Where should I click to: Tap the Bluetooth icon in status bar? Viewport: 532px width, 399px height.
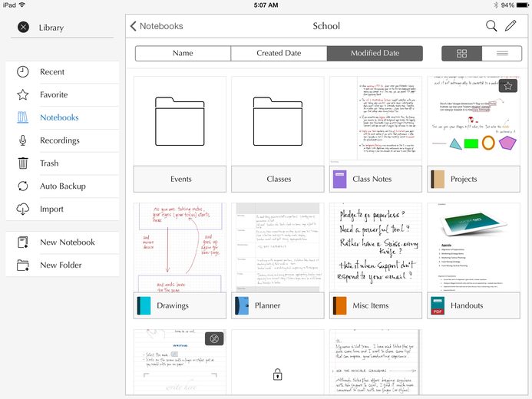click(496, 5)
